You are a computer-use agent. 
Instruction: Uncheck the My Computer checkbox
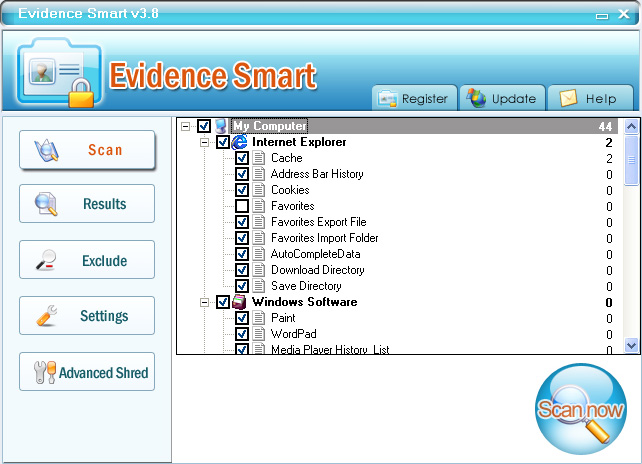point(204,126)
